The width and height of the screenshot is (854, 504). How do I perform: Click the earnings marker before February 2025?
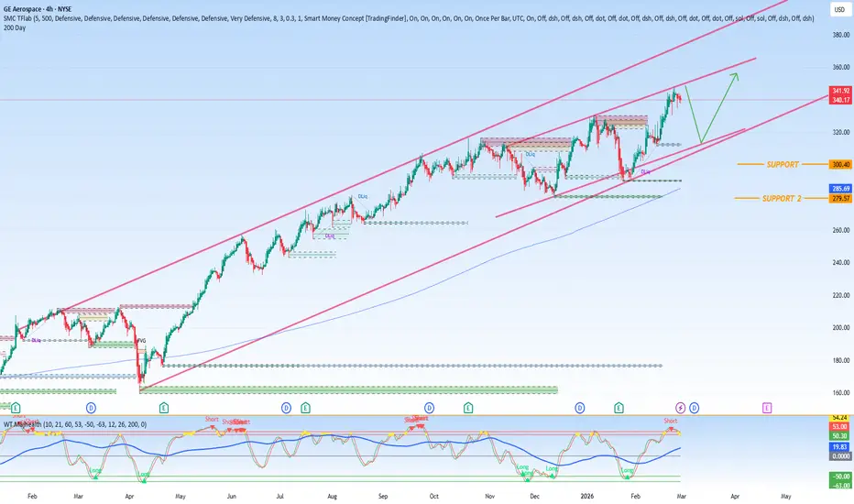pos(16,408)
